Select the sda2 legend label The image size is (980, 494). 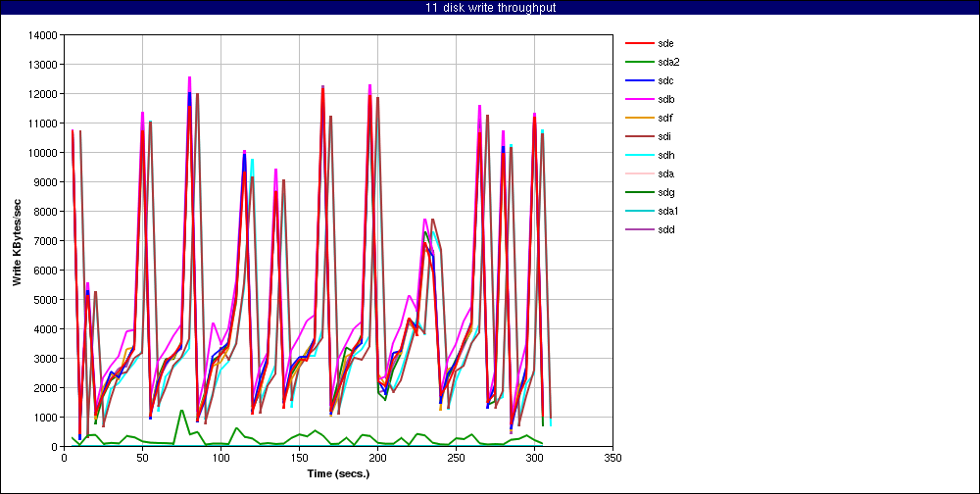pyautogui.click(x=668, y=62)
